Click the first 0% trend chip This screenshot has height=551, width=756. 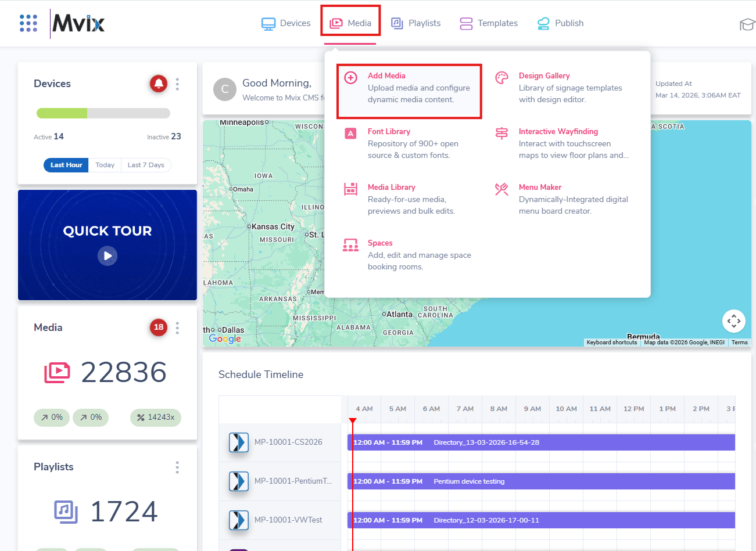tap(52, 417)
